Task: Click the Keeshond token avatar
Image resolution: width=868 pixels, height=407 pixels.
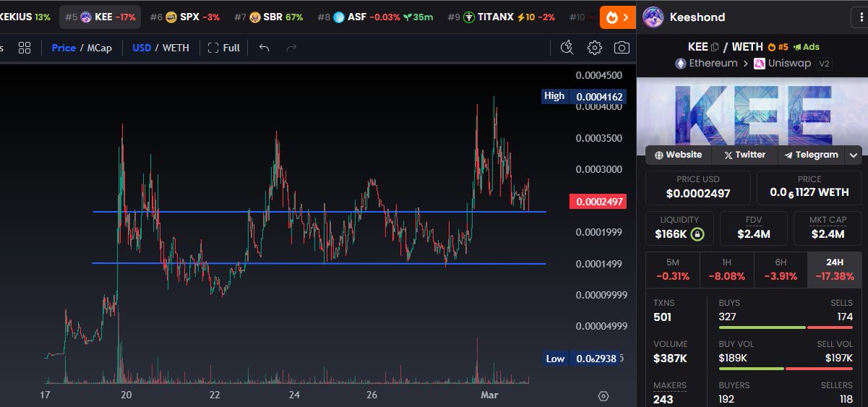Action: [x=653, y=17]
